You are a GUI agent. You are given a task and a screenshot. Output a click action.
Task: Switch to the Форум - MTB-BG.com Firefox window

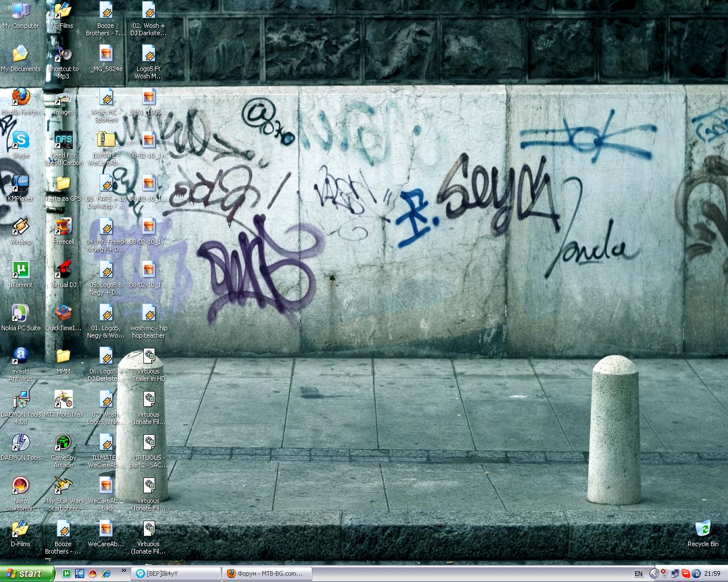point(266,573)
